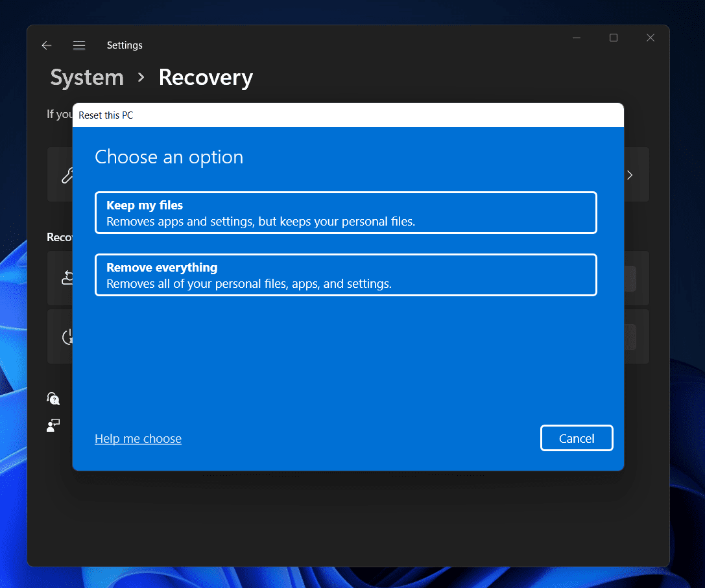
Task: Go to System in the breadcrumb
Action: (x=87, y=78)
